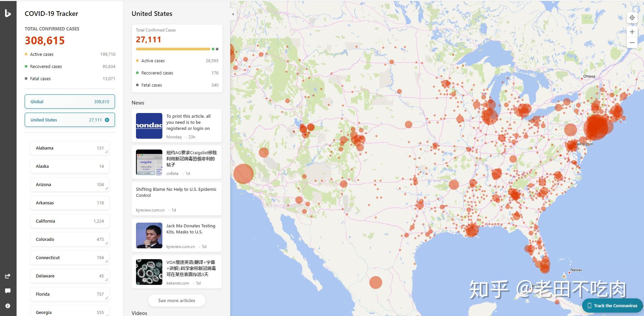The height and width of the screenshot is (316, 644).
Task: Collapse the United States details panel arrow
Action: (x=233, y=14)
